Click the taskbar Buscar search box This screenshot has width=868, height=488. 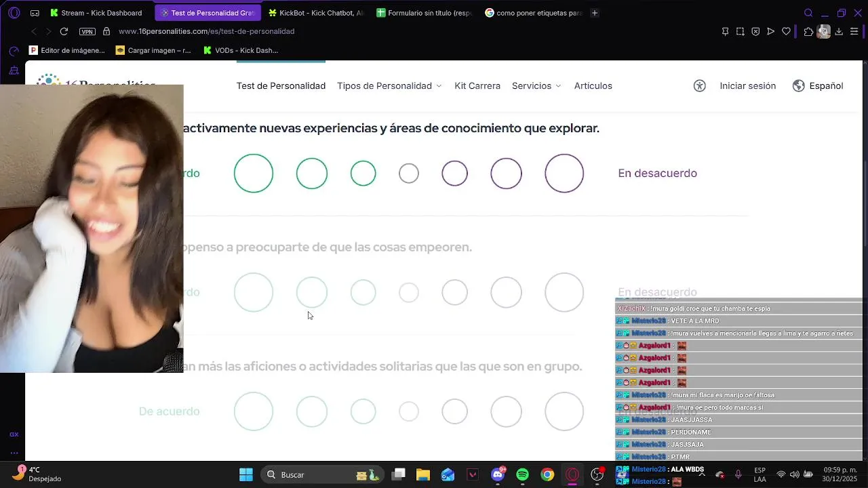pos(323,474)
